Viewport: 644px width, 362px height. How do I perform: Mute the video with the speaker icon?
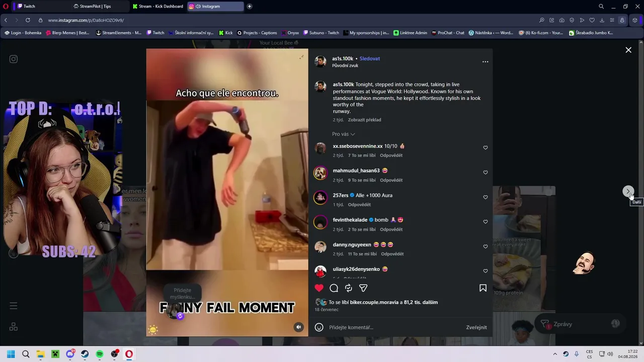(x=298, y=327)
